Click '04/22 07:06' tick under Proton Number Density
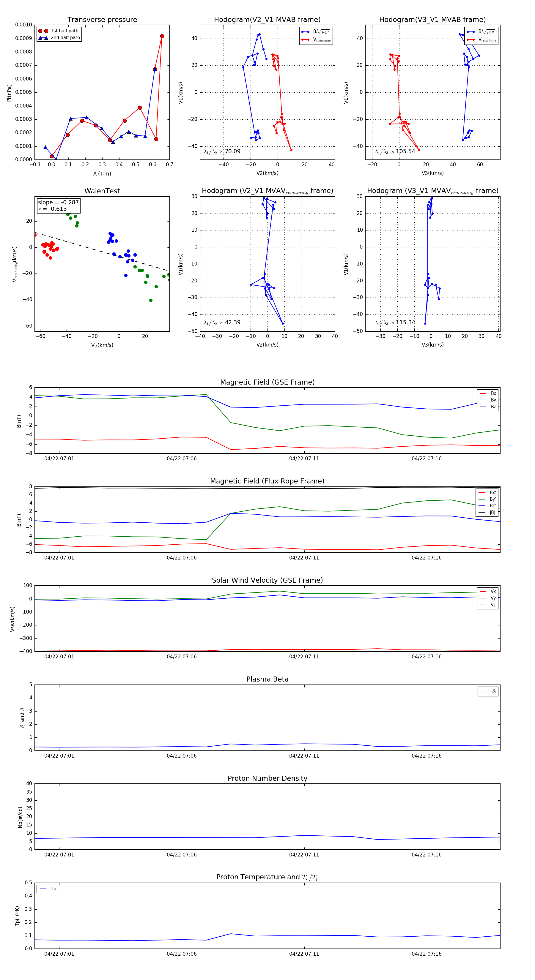This screenshot has width=535, height=980. click(x=182, y=855)
